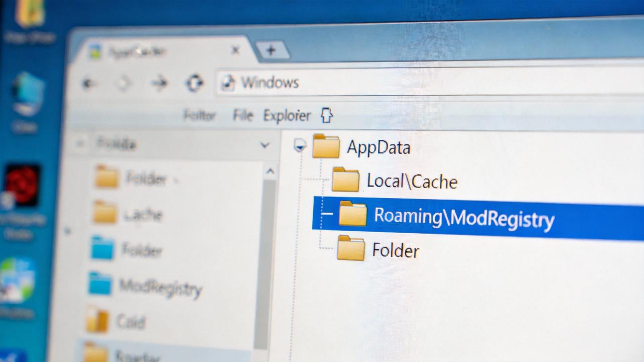This screenshot has height=362, width=644.
Task: Collapse the AppData tree node
Action: [300, 146]
